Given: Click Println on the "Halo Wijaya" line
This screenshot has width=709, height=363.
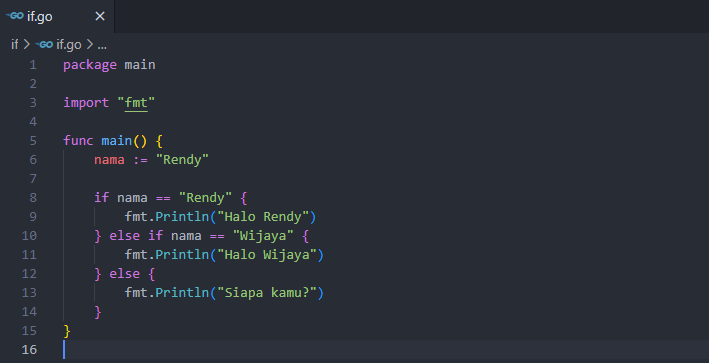Looking at the screenshot, I should point(182,255).
